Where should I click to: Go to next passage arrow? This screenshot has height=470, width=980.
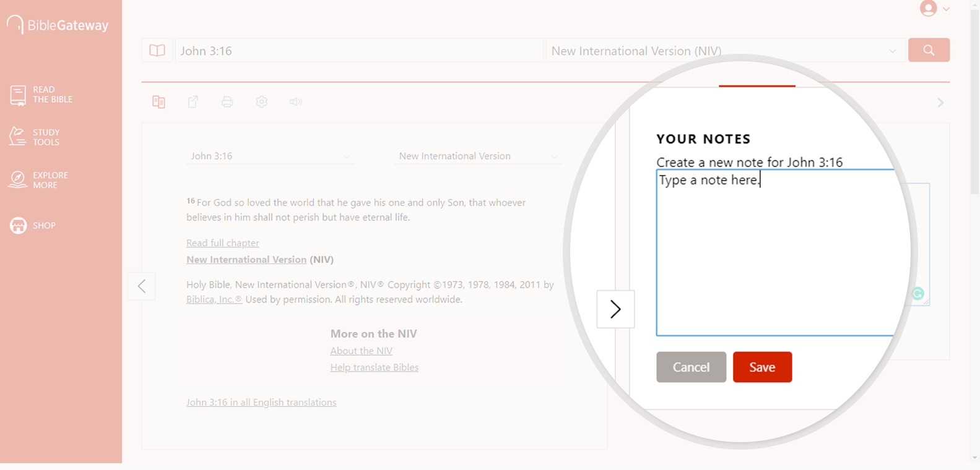[615, 309]
